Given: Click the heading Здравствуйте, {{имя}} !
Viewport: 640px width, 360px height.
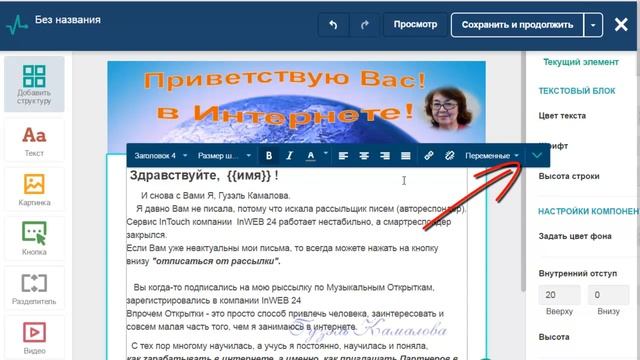Looking at the screenshot, I should pos(204,176).
